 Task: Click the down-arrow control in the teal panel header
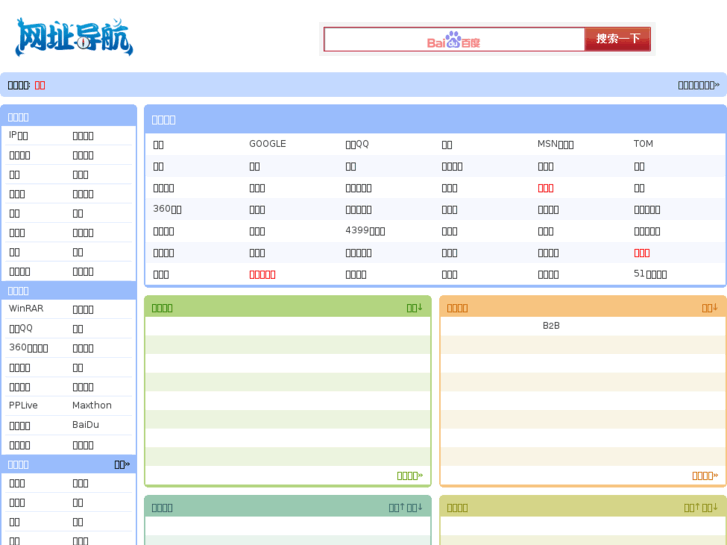[x=415, y=508]
